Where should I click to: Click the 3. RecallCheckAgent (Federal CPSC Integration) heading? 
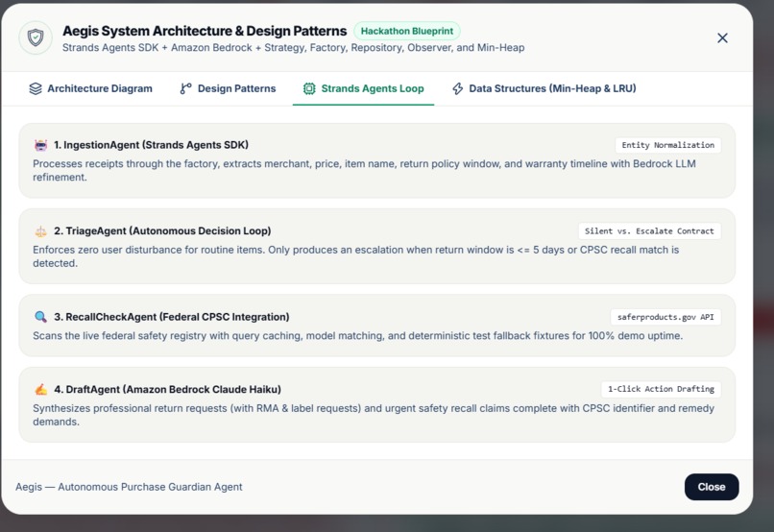(x=171, y=317)
